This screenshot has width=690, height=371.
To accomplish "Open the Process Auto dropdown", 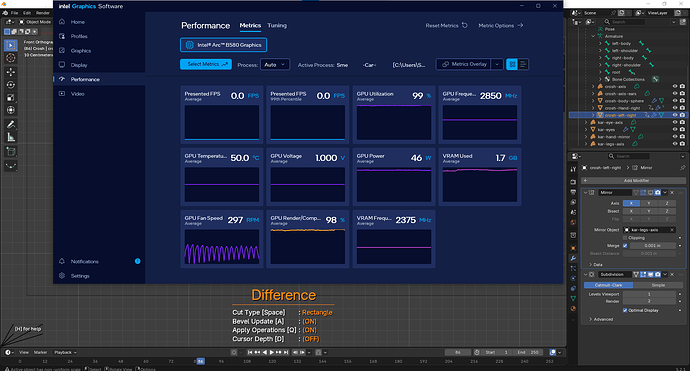I will [275, 65].
